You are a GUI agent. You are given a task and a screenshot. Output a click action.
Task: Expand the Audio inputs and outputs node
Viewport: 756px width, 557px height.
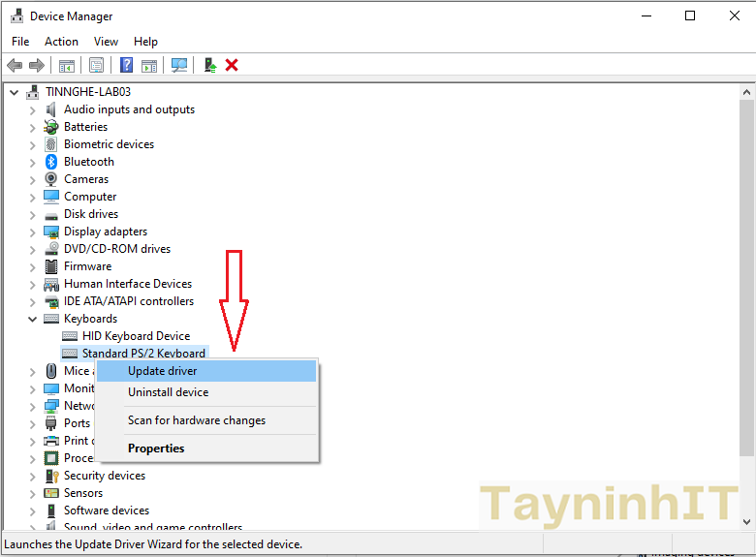click(x=32, y=109)
